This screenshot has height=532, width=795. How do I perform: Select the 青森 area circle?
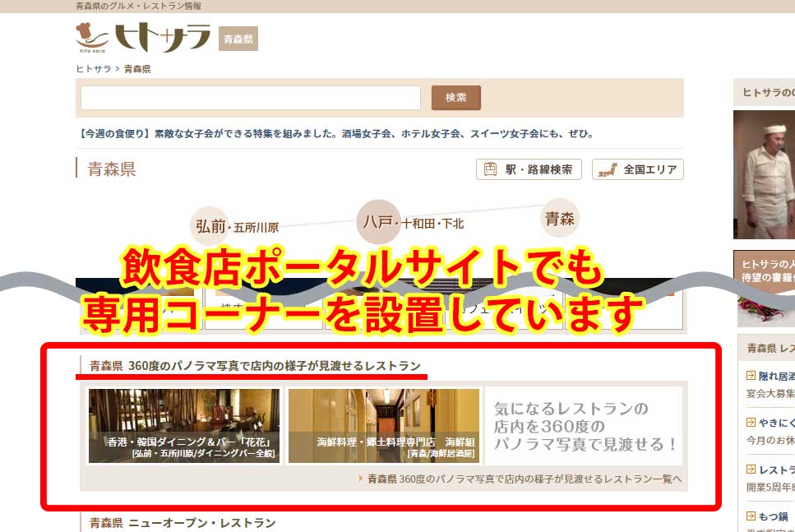[x=559, y=219]
